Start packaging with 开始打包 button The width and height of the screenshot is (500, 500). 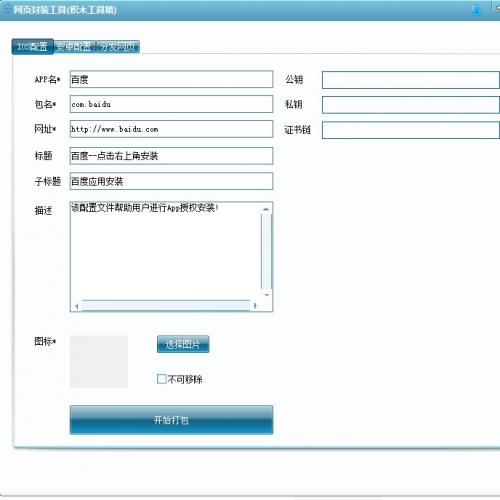[171, 420]
